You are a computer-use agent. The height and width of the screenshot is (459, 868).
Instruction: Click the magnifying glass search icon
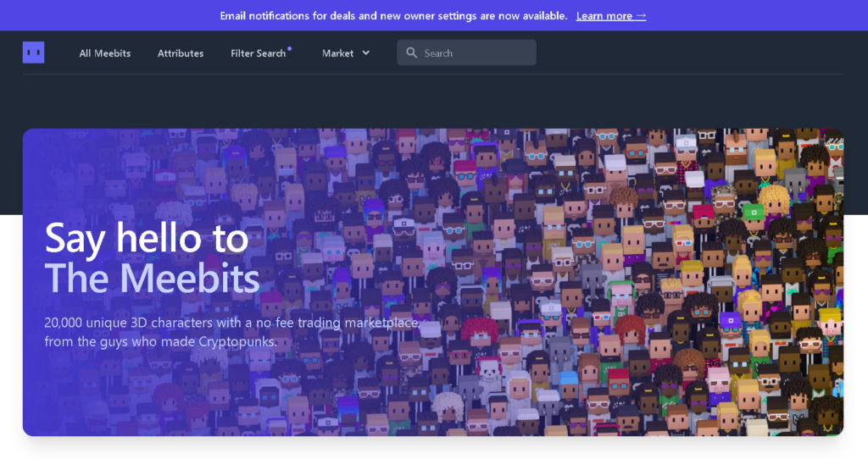coord(411,53)
